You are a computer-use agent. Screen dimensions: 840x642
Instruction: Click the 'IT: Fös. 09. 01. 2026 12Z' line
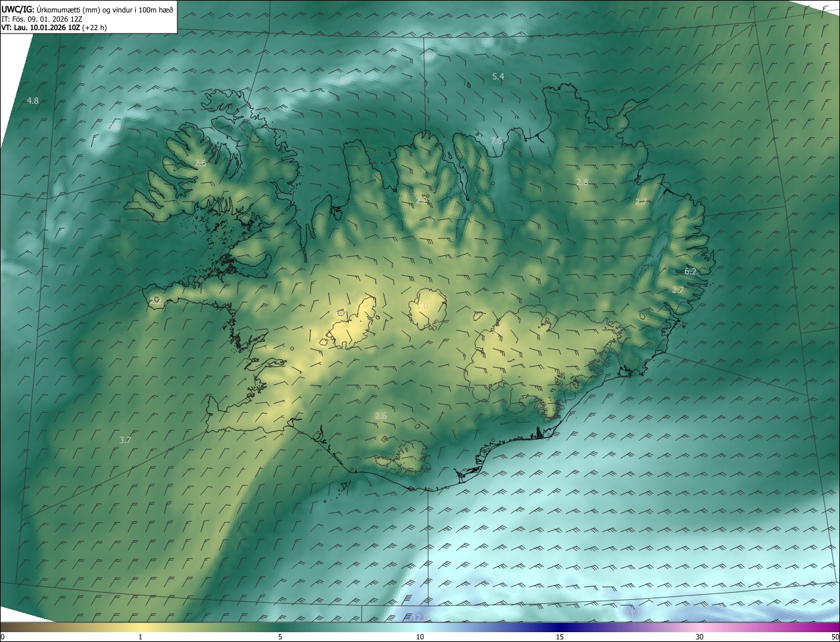point(41,19)
